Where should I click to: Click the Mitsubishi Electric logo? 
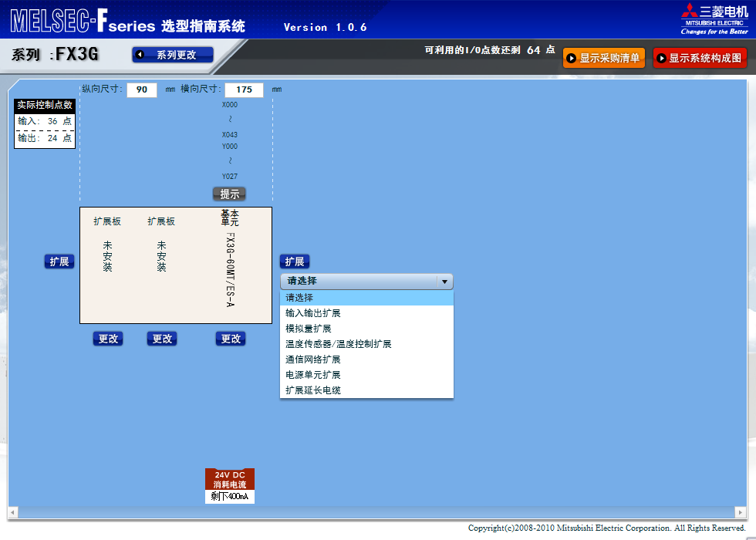click(714, 19)
